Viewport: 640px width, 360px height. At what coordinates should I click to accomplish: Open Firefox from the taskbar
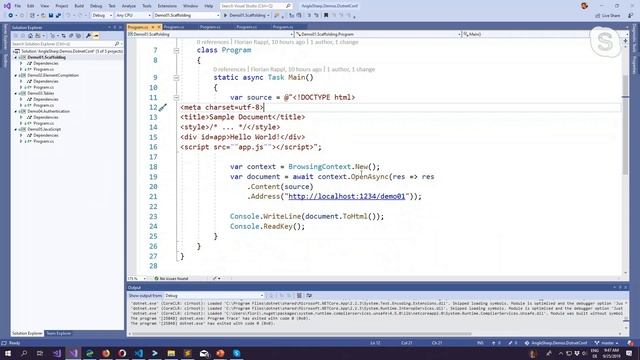(x=106, y=353)
